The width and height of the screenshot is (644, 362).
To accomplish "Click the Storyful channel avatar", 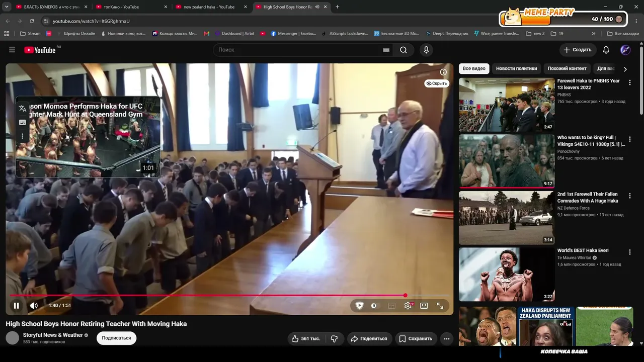I will [13, 338].
